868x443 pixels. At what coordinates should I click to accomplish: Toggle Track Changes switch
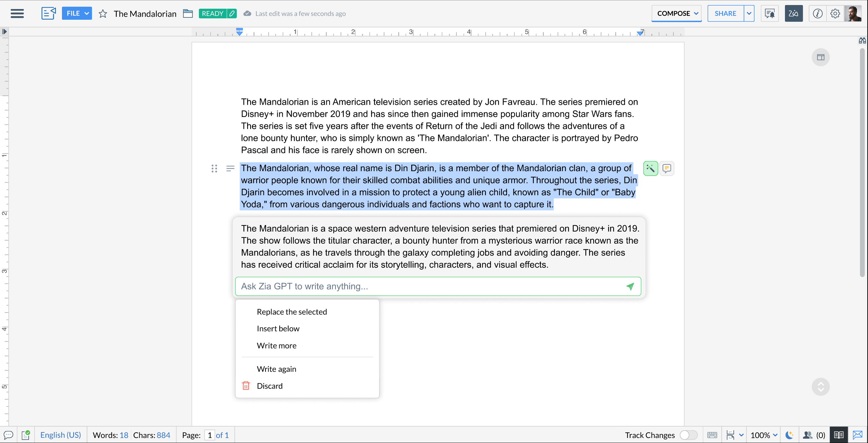pos(688,435)
